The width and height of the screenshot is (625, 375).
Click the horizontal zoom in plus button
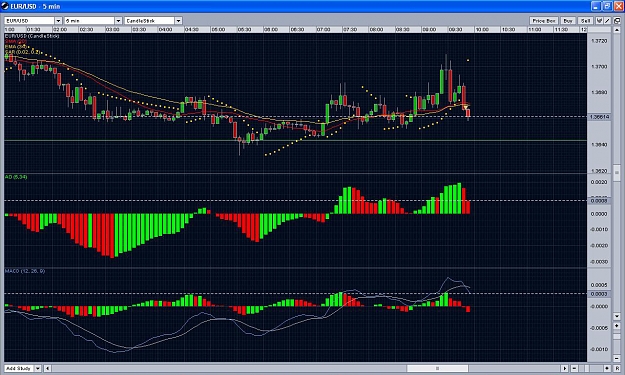coord(607,368)
